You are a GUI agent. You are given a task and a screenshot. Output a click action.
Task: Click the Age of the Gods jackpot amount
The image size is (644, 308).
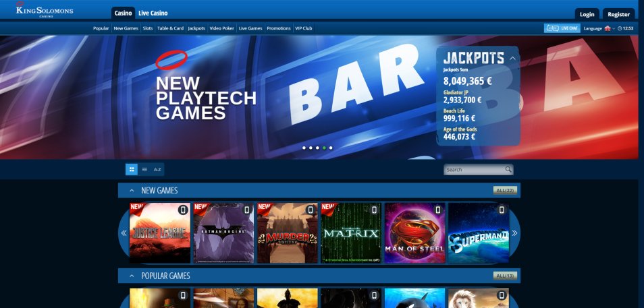pos(459,137)
